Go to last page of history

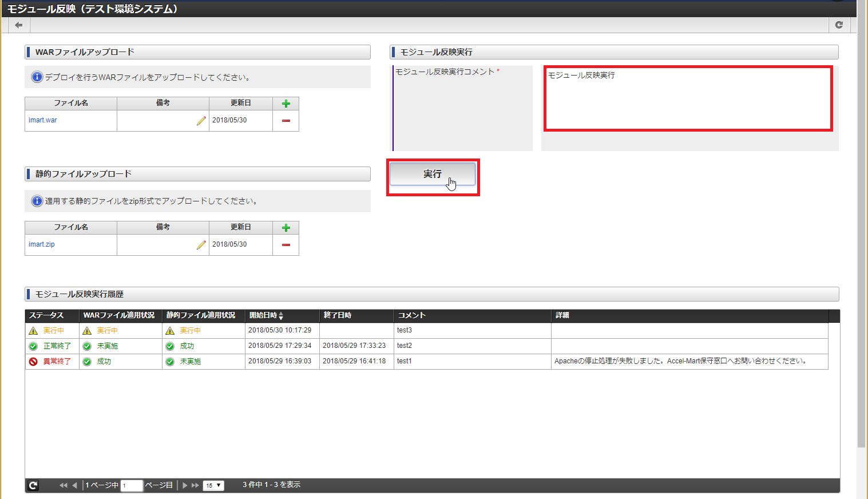(195, 485)
